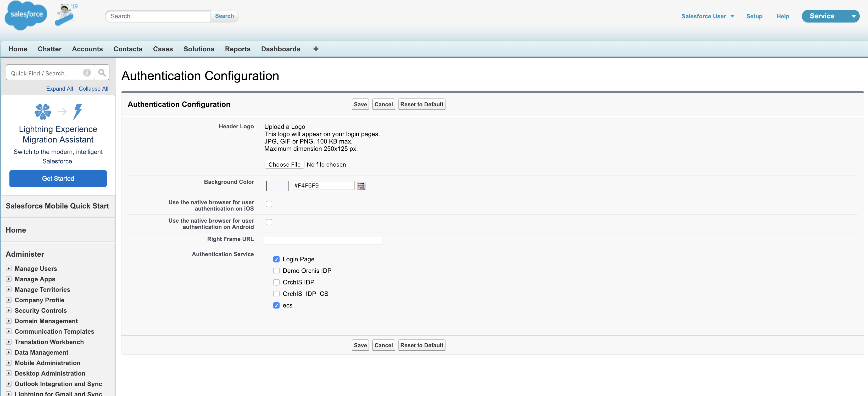Click the color picker grid icon next to hex value
868x396 pixels.
click(x=361, y=185)
